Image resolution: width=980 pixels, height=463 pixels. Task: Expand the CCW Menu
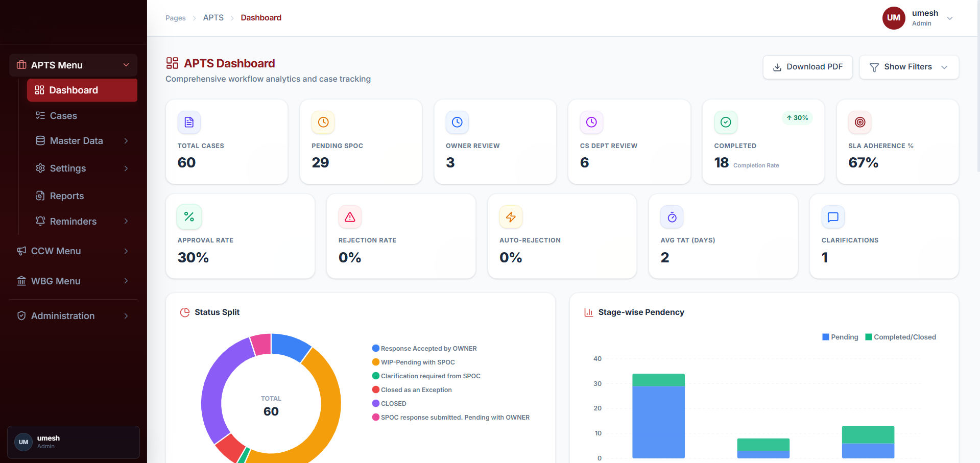click(x=73, y=251)
